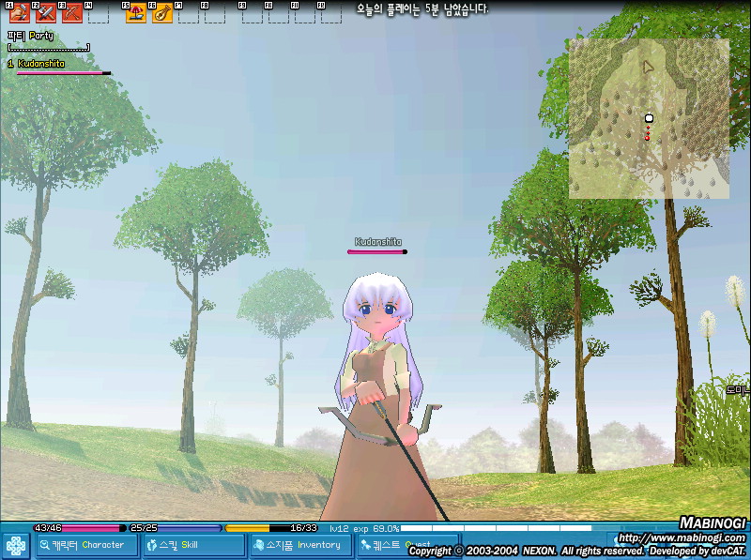The image size is (751, 560).
Task: Select party member 1 Kudanshita
Action: [x=36, y=63]
